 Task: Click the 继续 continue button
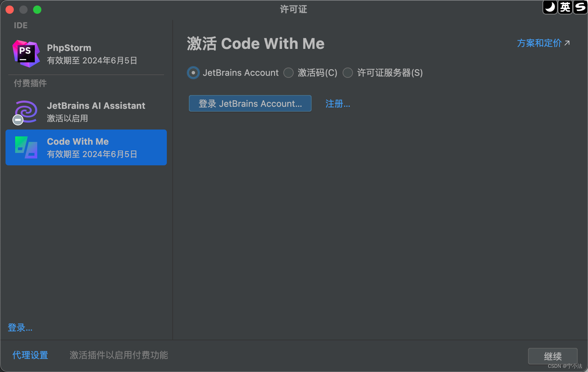click(x=552, y=356)
